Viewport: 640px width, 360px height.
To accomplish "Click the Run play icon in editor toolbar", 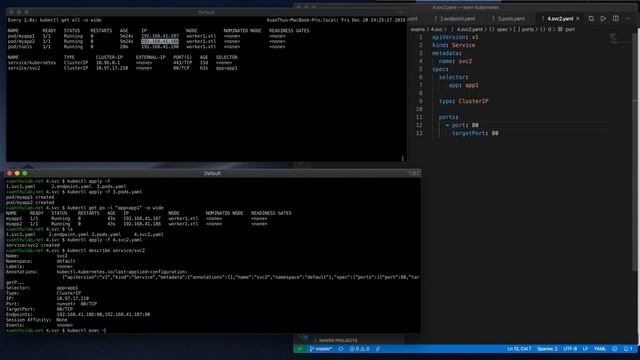I will [x=603, y=18].
